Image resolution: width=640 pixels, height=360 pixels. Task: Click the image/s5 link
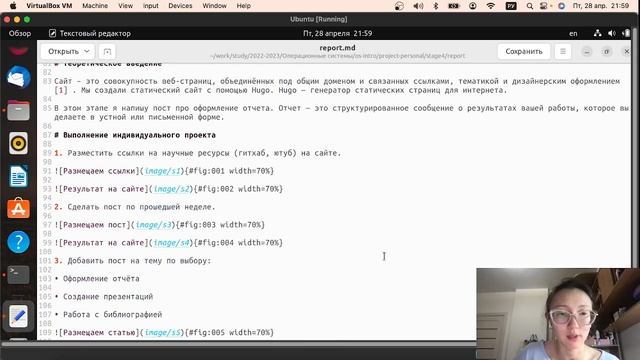pos(162,333)
